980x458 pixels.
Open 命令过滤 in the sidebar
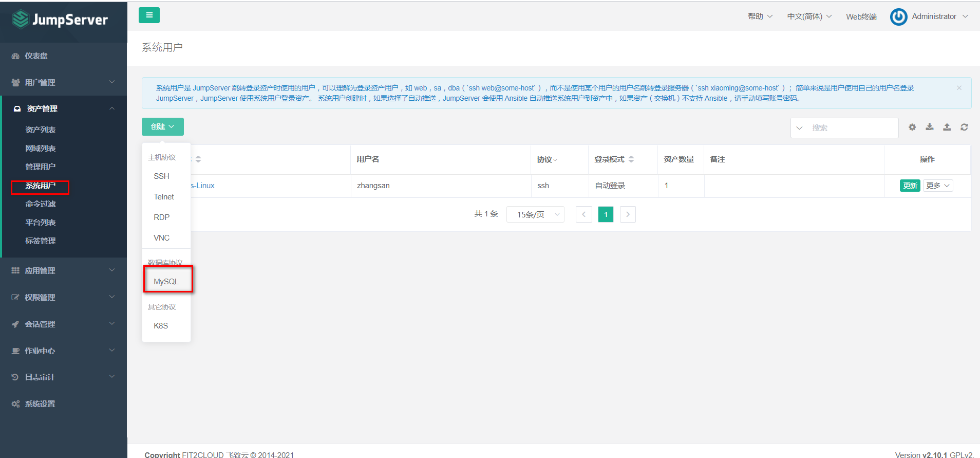pos(41,204)
